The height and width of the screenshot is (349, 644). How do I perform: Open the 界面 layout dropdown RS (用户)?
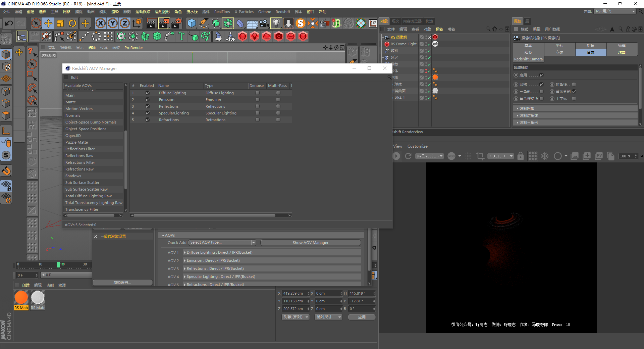(x=615, y=11)
